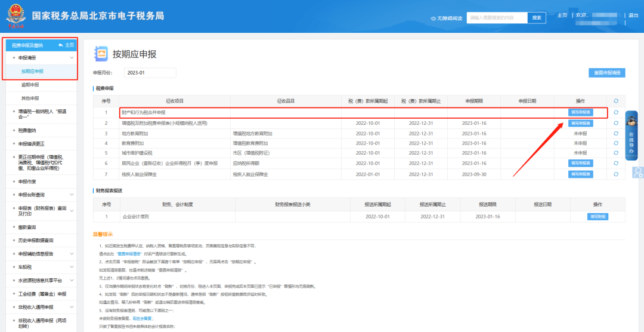Open the 在线导办 assistant widget
The width and height of the screenshot is (644, 332).
(x=631, y=136)
